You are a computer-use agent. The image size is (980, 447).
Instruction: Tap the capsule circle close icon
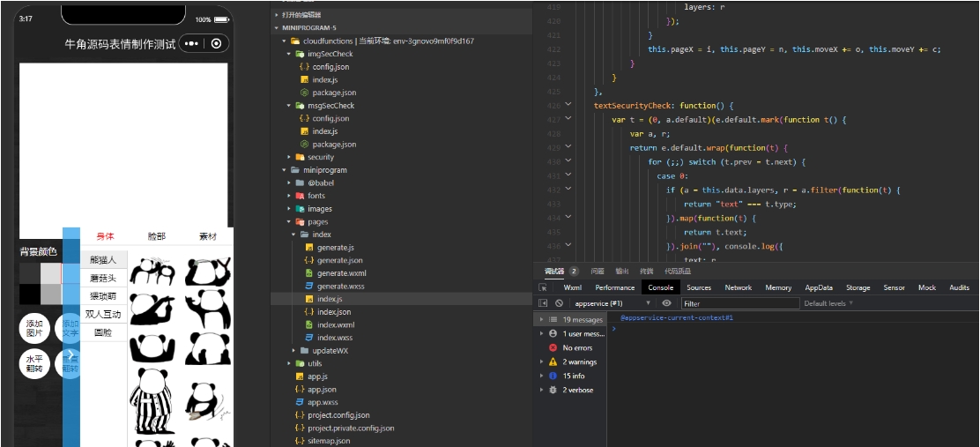point(217,44)
